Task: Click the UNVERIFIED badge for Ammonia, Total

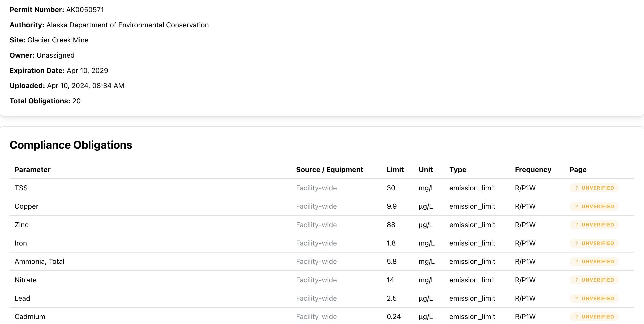Action: (x=594, y=262)
